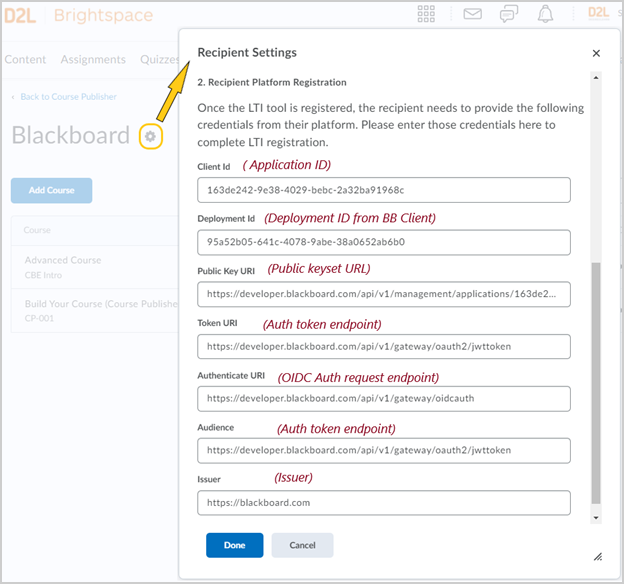Click into the Audience field
The height and width of the screenshot is (584, 624).
384,450
